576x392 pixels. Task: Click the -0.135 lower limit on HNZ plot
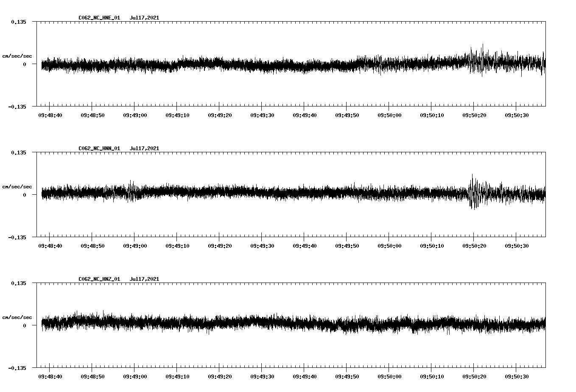pyautogui.click(x=17, y=368)
